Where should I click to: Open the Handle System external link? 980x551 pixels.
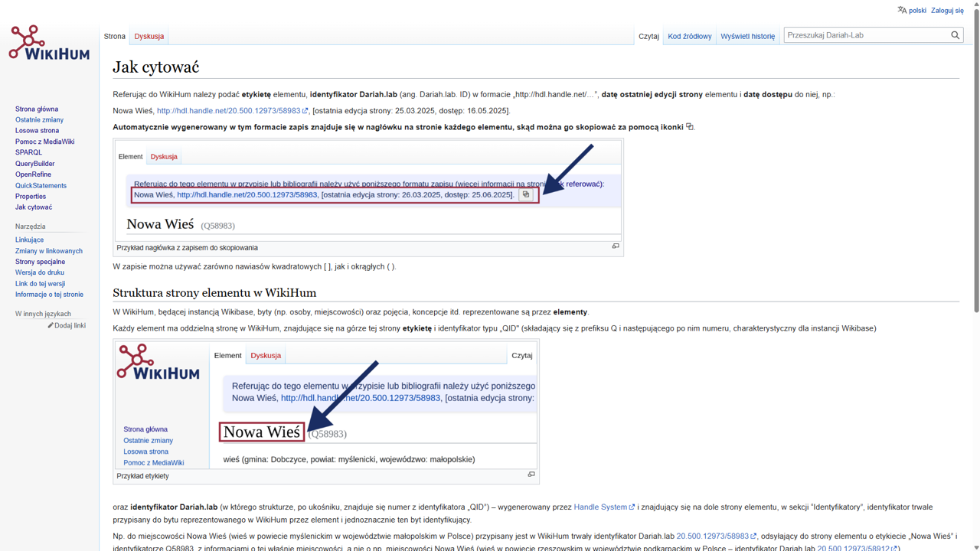[600, 507]
